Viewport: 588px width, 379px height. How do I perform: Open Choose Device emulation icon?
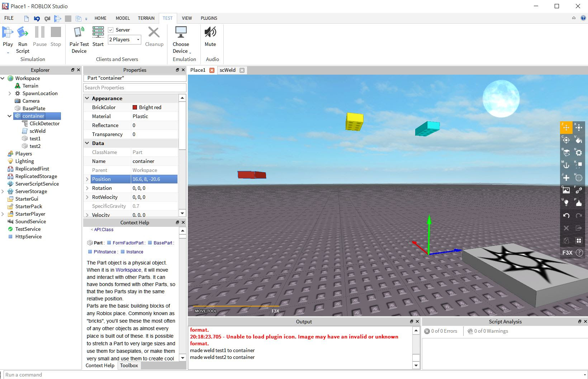pos(181,32)
